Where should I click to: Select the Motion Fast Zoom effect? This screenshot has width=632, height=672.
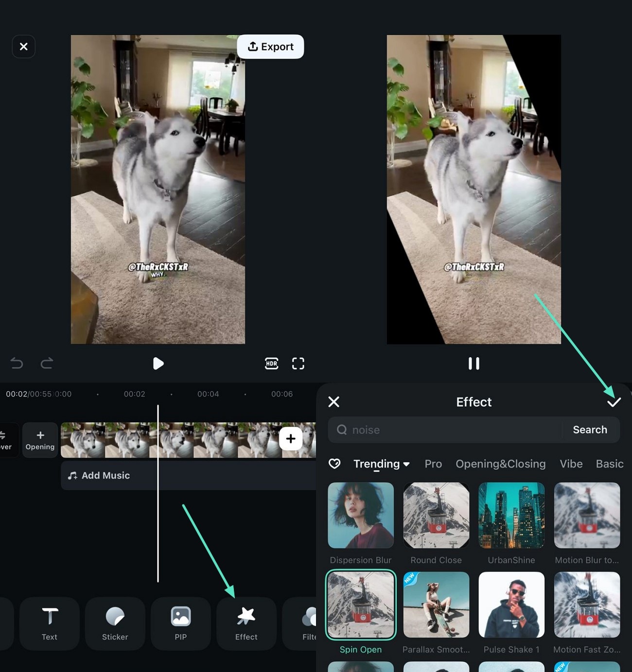587,605
